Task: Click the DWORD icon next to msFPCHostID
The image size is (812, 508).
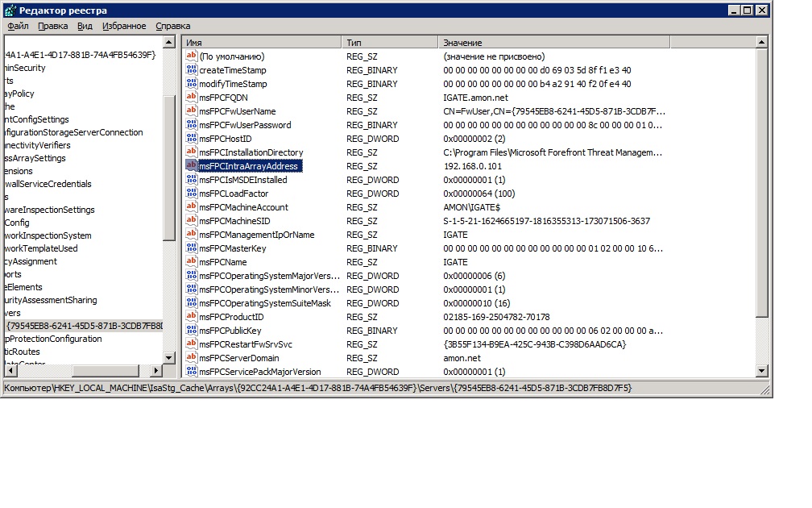Action: tap(192, 138)
